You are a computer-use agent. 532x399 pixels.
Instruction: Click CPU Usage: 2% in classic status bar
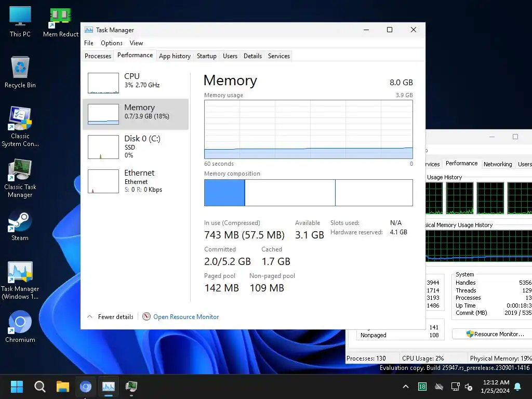point(423,358)
